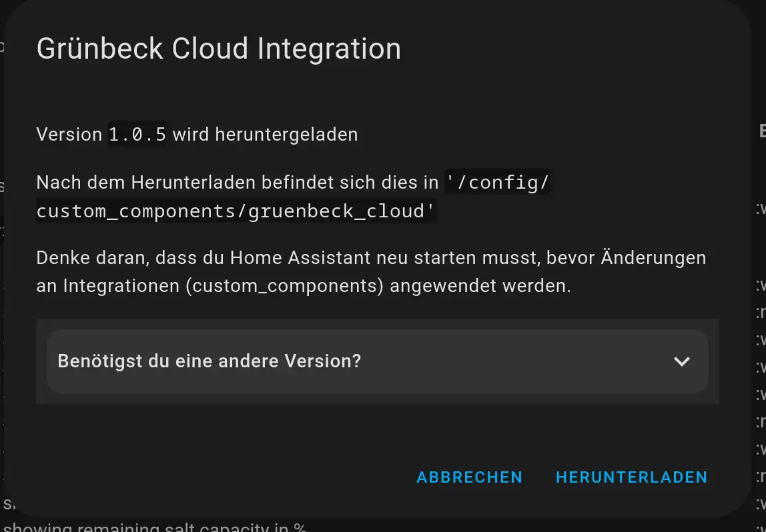Select the version number 1.0.5 code text
The image size is (766, 532).
pos(137,134)
